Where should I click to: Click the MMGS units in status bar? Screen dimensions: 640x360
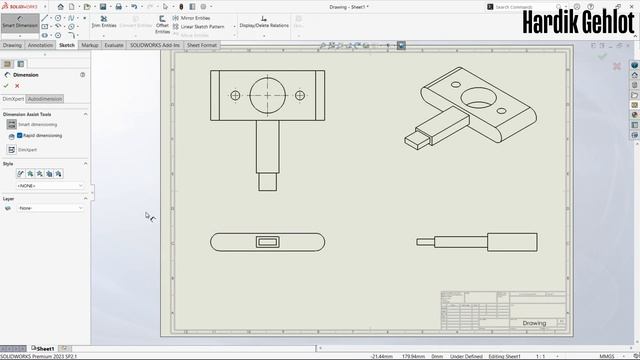[x=607, y=356]
